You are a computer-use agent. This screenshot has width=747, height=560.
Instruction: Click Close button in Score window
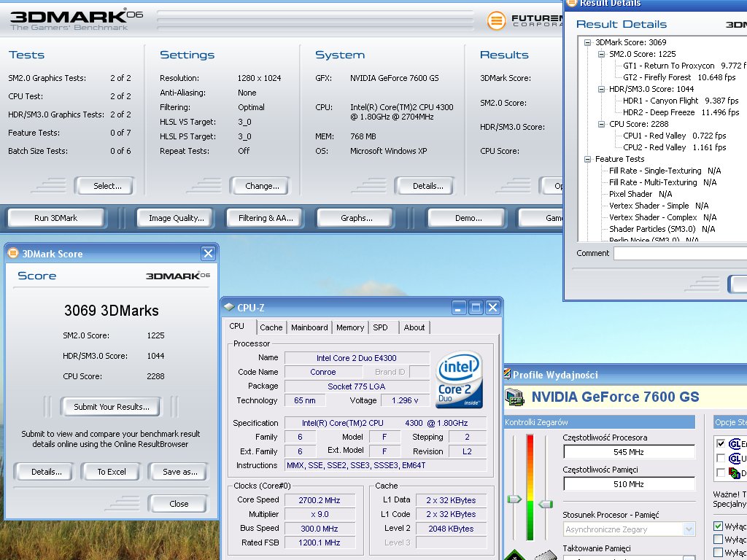tap(178, 503)
